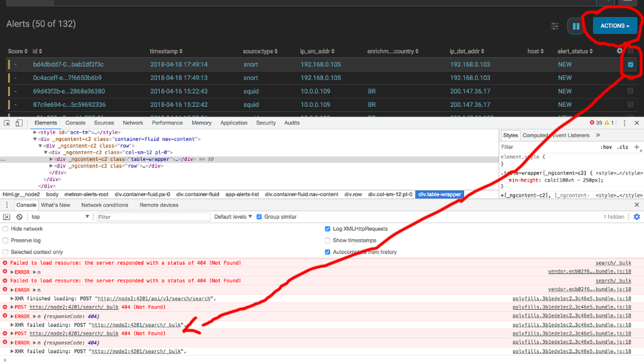Click the gear icon in the table header
Image resolution: width=644 pixels, height=362 pixels.
(620, 51)
